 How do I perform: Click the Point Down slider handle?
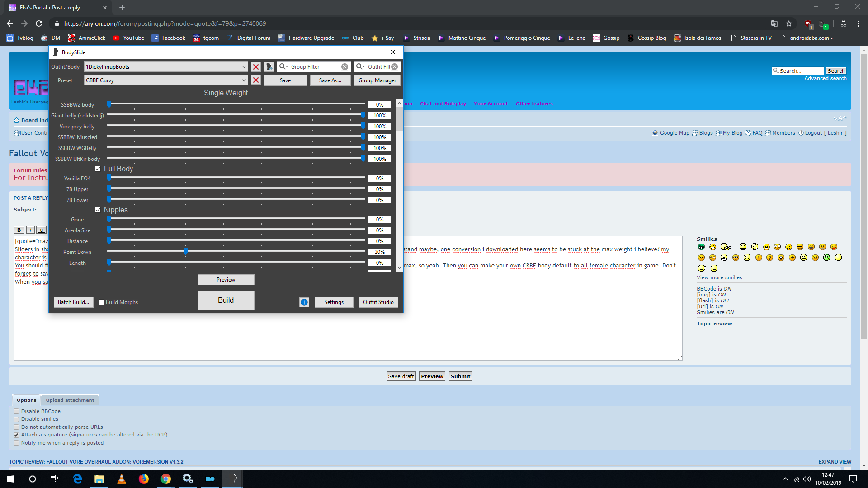186,251
